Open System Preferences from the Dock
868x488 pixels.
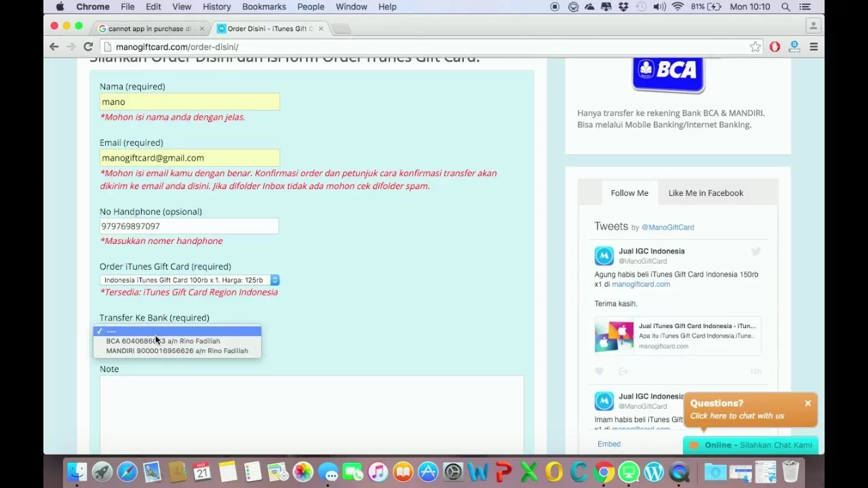(x=453, y=472)
